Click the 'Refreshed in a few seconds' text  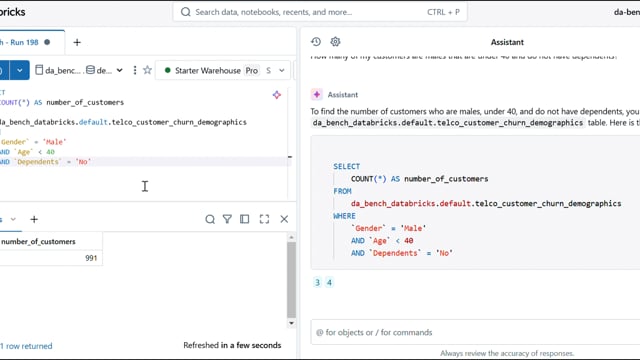tap(232, 345)
